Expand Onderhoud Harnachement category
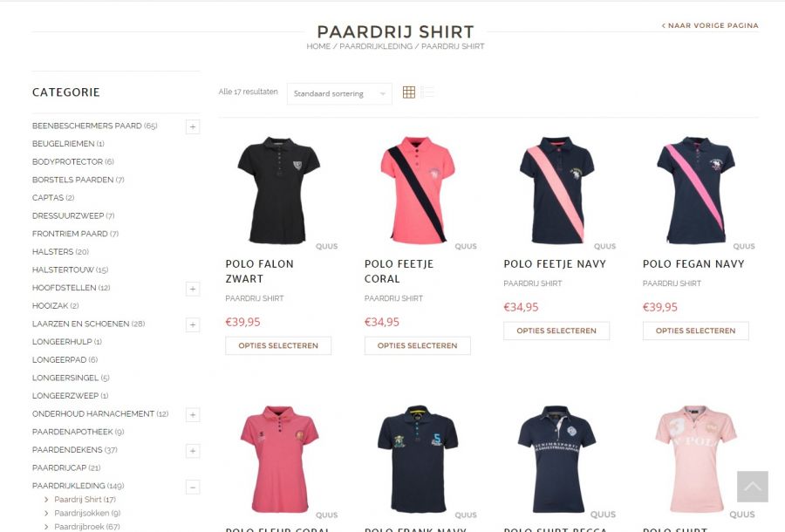 click(x=193, y=415)
